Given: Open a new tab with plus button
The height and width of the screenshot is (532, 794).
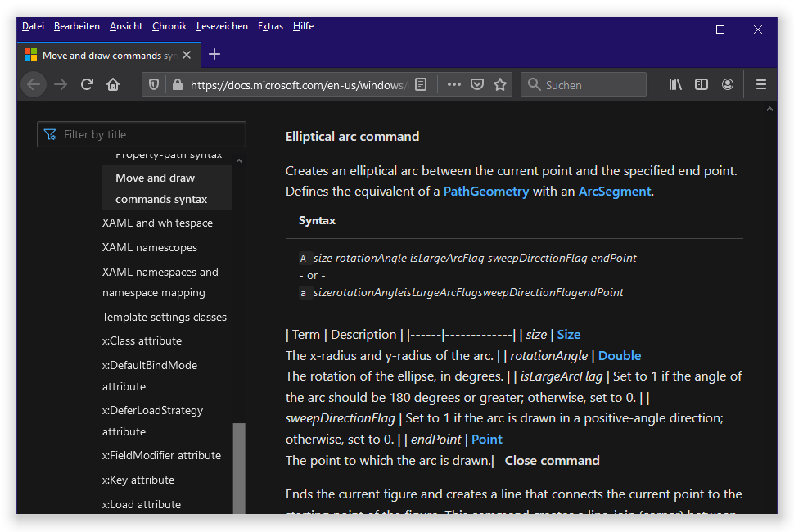Looking at the screenshot, I should coord(214,55).
